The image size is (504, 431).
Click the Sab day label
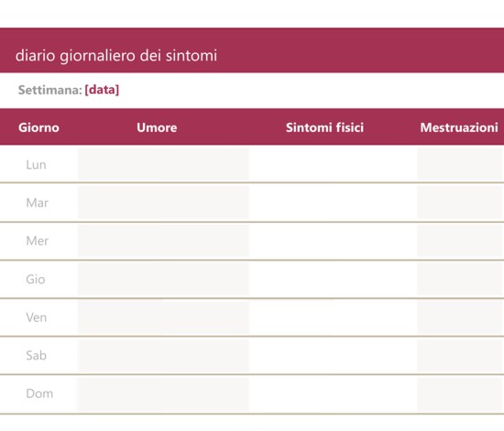click(x=37, y=356)
